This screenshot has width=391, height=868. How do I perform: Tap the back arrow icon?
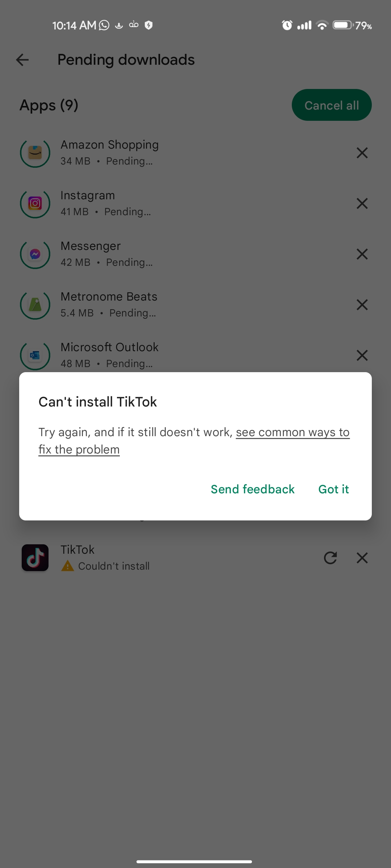[22, 60]
